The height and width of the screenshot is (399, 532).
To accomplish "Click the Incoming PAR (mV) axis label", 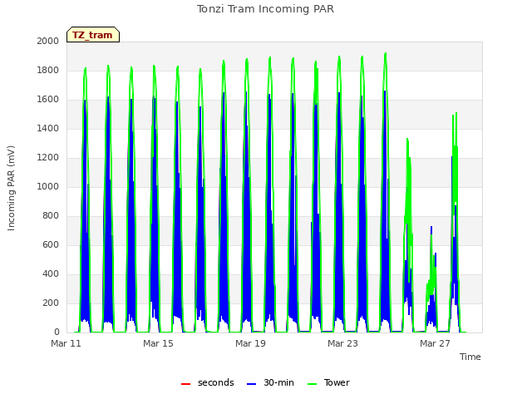I will tap(11, 188).
